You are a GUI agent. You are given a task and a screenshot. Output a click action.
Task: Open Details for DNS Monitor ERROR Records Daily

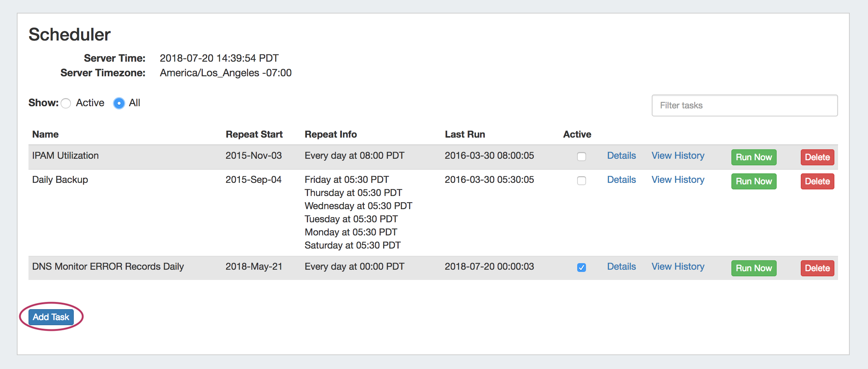click(x=621, y=267)
